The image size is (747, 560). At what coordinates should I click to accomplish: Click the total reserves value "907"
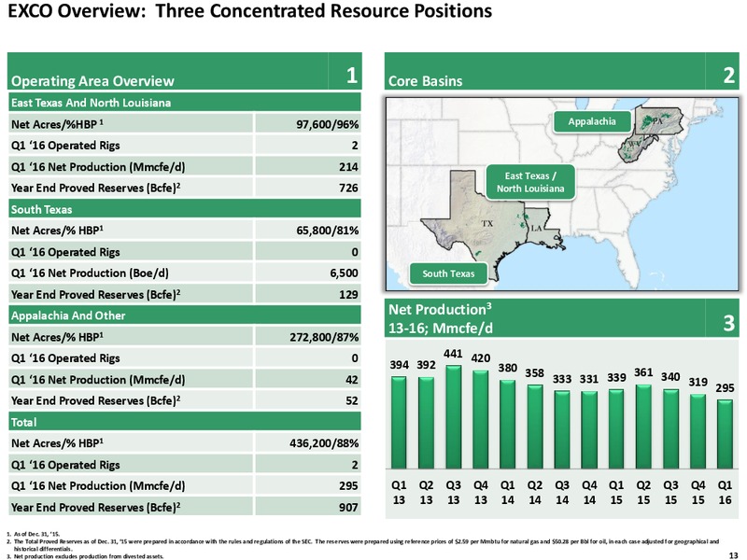point(348,508)
